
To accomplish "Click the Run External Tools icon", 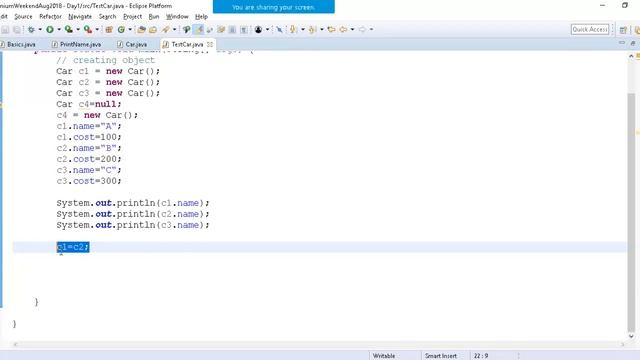I will coord(88,29).
